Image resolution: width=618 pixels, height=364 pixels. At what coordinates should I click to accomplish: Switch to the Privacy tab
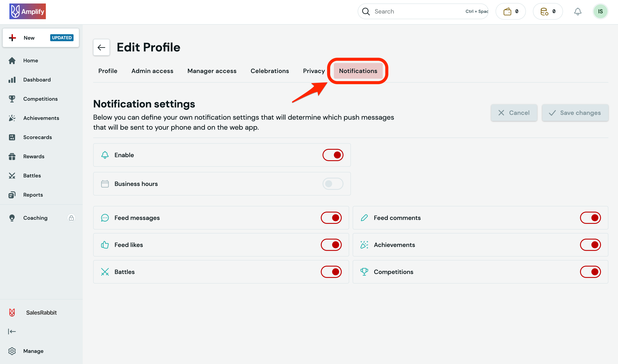point(314,71)
